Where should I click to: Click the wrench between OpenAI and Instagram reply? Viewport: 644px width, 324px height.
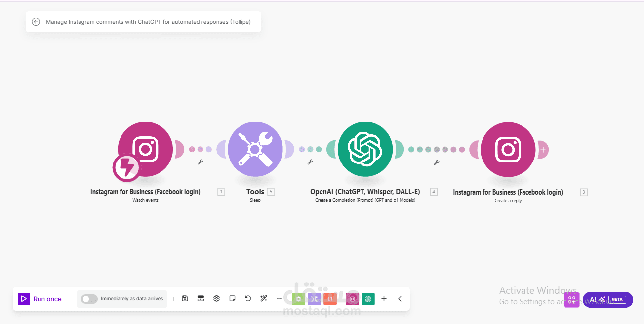[x=437, y=162]
